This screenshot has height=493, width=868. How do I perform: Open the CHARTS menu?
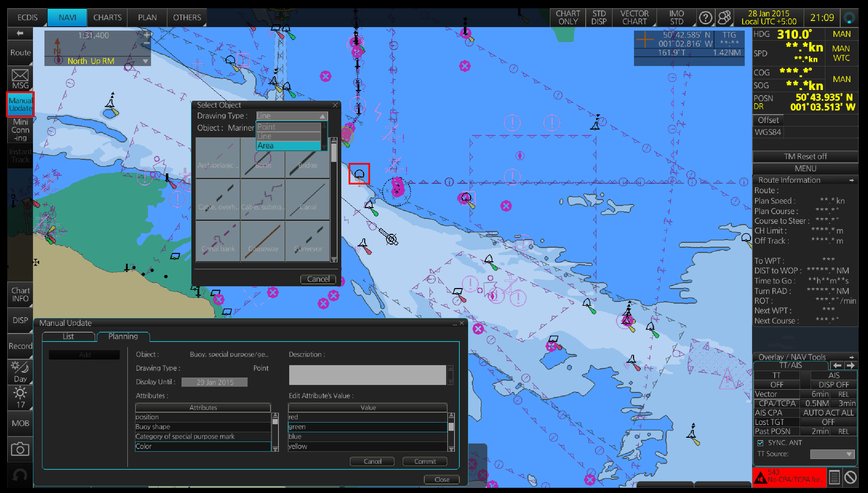pos(107,17)
